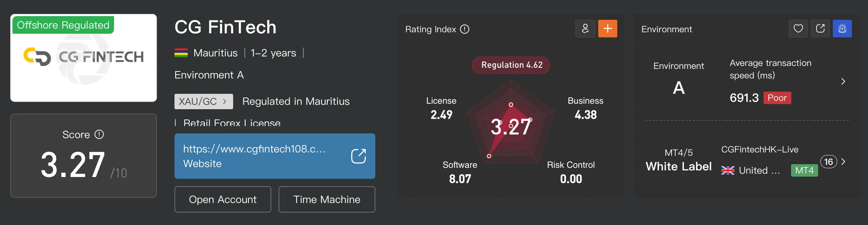Click the red Poor speed badge
This screenshot has height=225, width=868.
click(x=777, y=98)
